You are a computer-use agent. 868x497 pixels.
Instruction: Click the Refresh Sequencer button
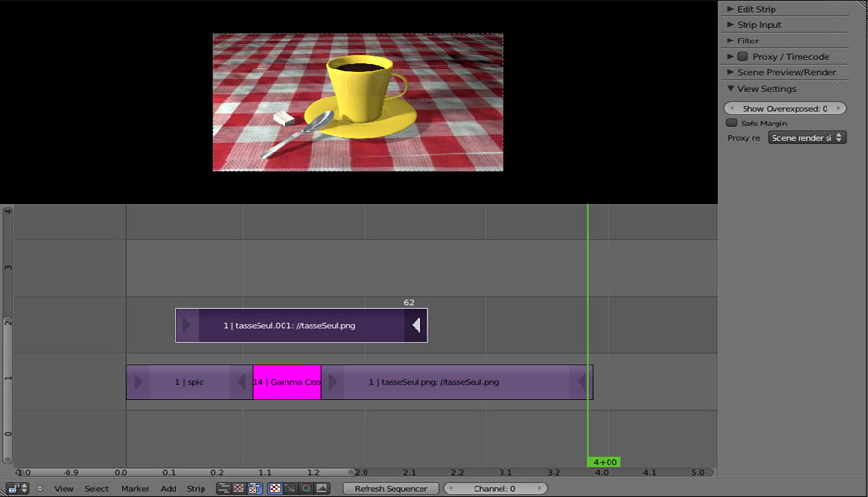pyautogui.click(x=391, y=489)
